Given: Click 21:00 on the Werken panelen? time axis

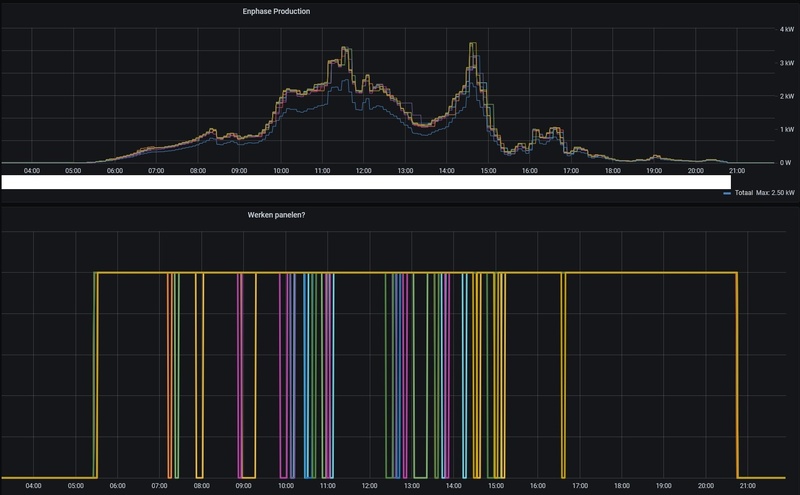Looking at the screenshot, I should click(748, 486).
